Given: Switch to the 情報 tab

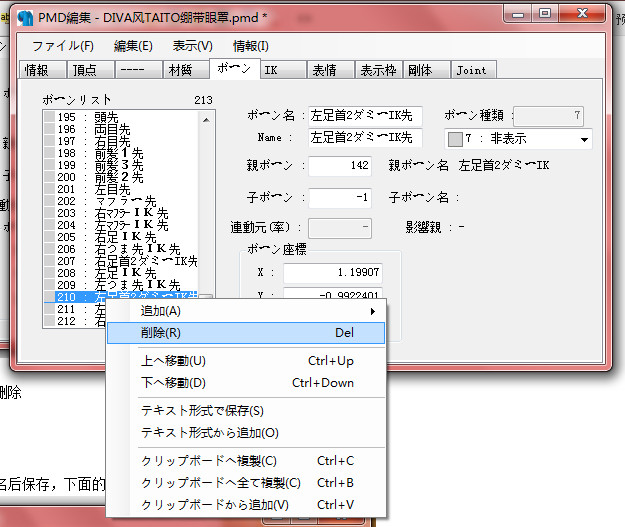Looking at the screenshot, I should (42, 70).
